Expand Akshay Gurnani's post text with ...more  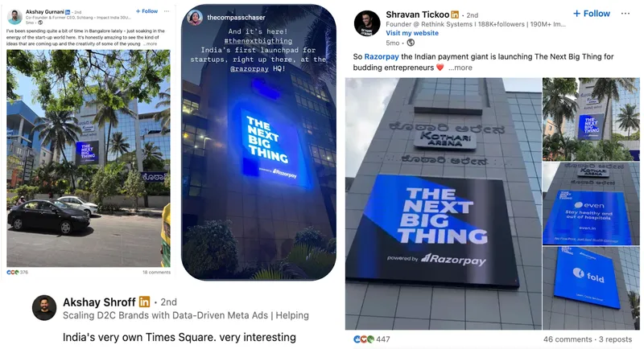(151, 44)
